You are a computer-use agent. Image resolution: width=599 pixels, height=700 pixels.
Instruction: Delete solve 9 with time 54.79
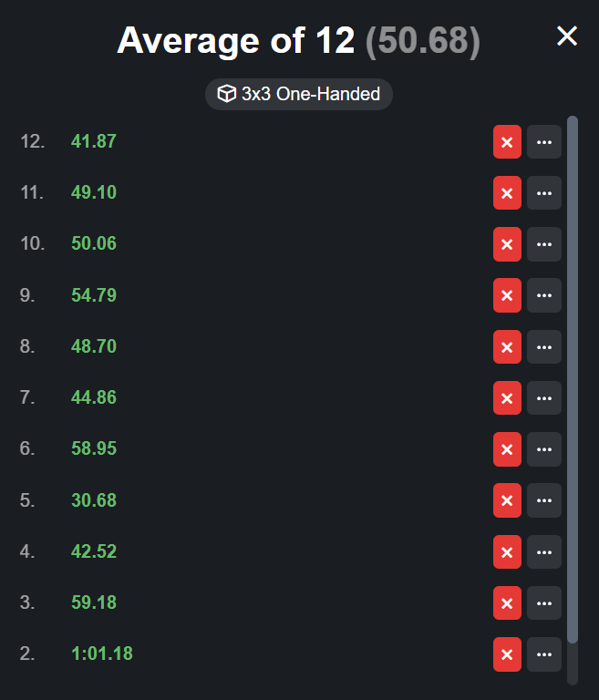pyautogui.click(x=507, y=295)
